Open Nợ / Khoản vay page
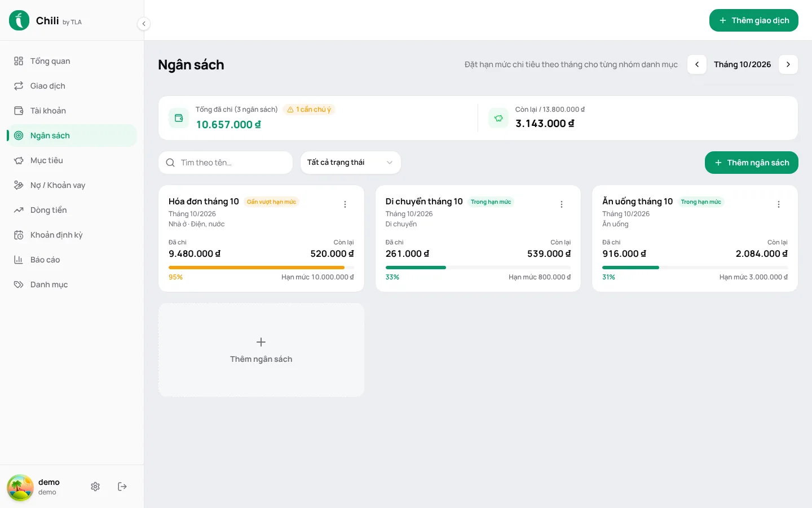The image size is (812, 508). tap(72, 185)
